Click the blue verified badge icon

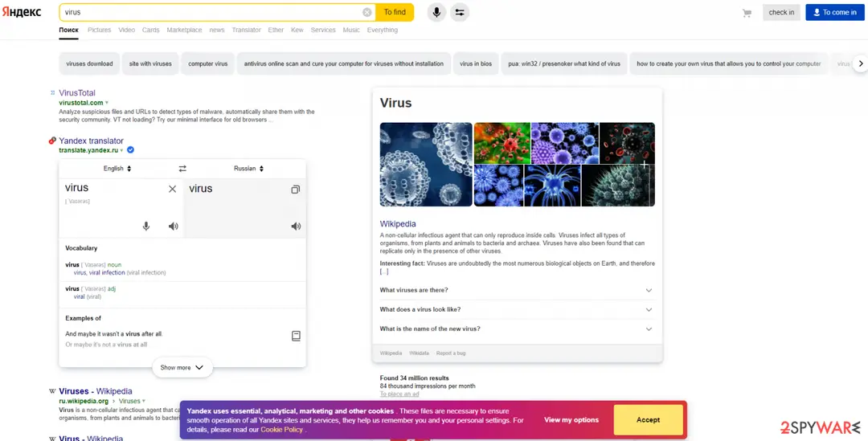coord(130,150)
